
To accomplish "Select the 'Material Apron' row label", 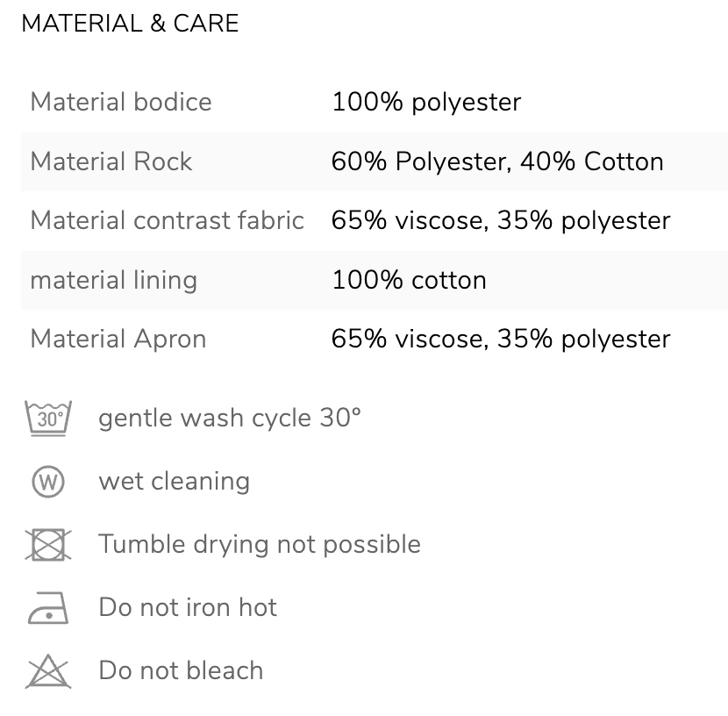I will (x=118, y=339).
